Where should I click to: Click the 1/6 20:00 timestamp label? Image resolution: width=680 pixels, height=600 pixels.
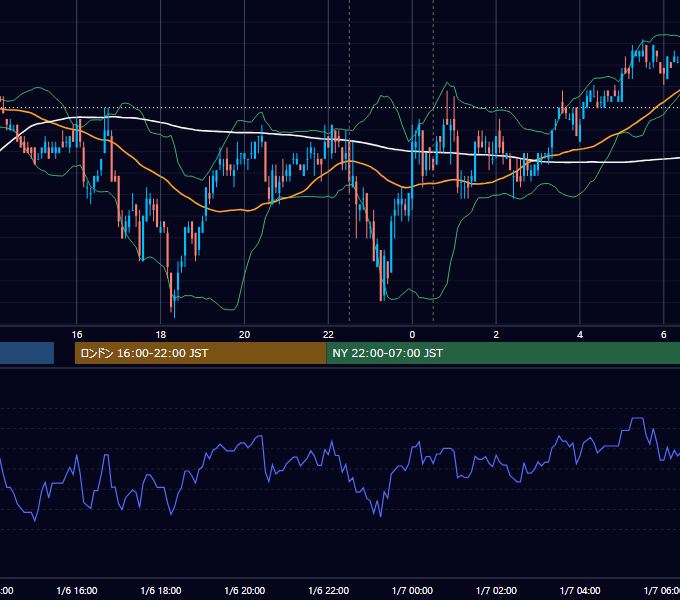pos(245,591)
